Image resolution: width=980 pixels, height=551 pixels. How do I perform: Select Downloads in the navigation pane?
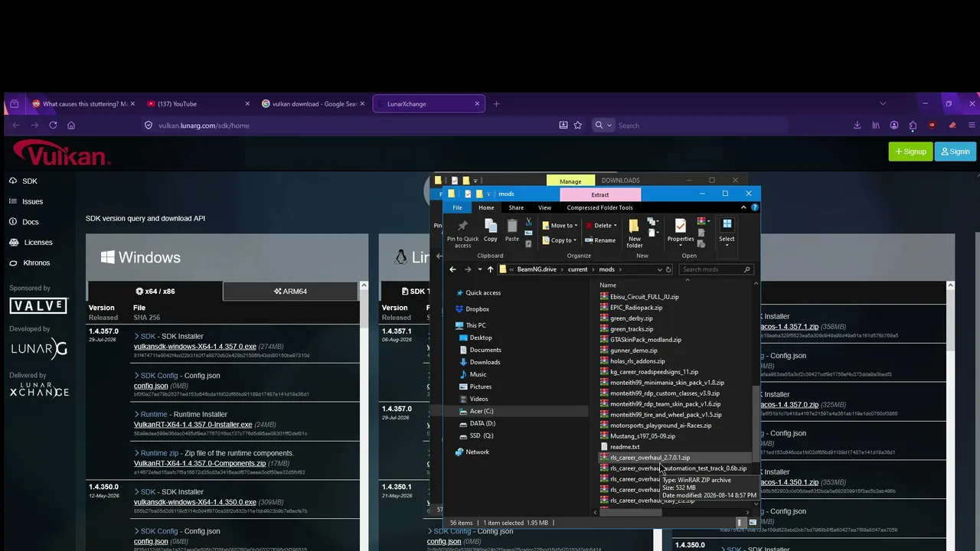coord(485,362)
